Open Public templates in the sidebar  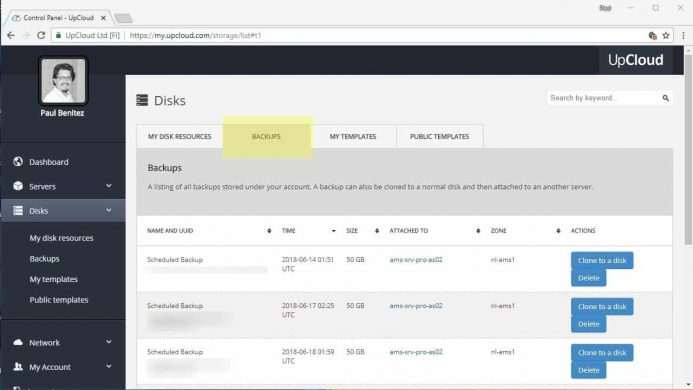click(x=59, y=300)
